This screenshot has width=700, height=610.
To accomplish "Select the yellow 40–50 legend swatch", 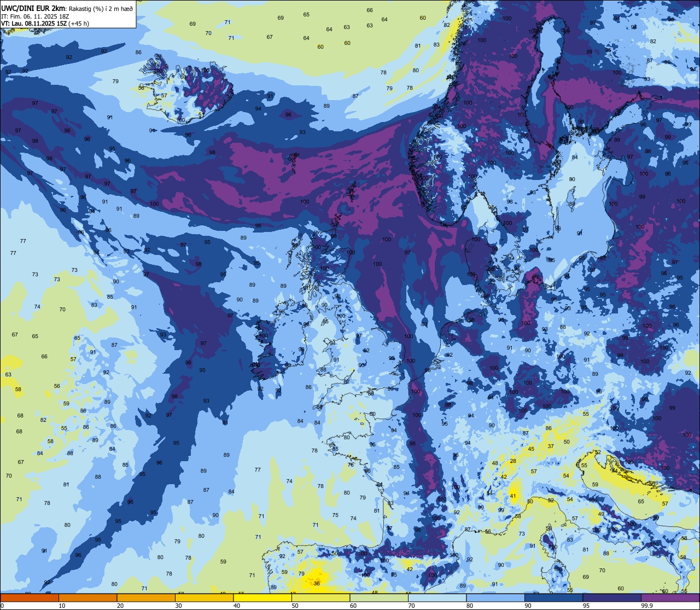I will [x=262, y=597].
